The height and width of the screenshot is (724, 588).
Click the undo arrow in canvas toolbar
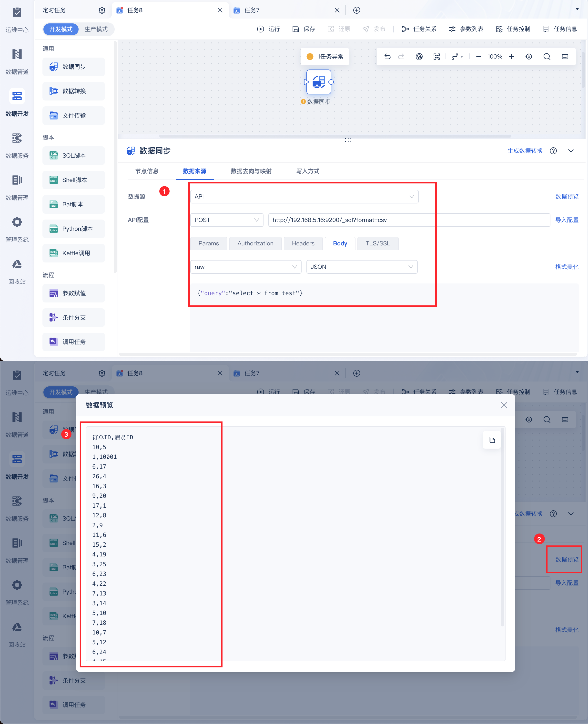click(x=387, y=57)
